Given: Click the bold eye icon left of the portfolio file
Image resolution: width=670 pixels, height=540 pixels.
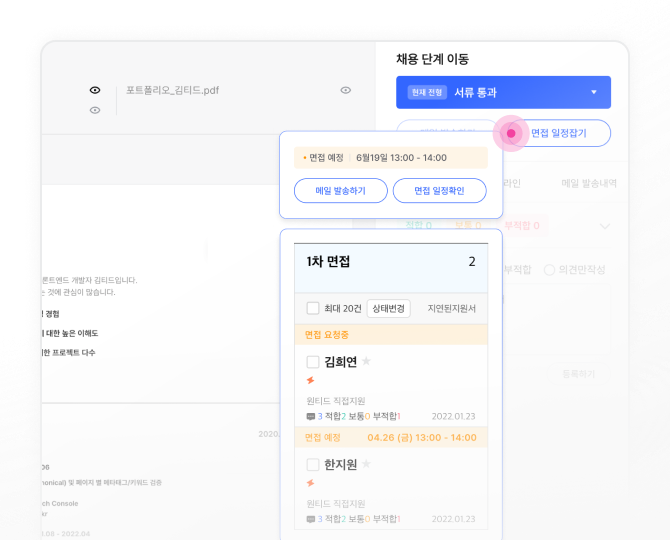Looking at the screenshot, I should click(x=95, y=90).
